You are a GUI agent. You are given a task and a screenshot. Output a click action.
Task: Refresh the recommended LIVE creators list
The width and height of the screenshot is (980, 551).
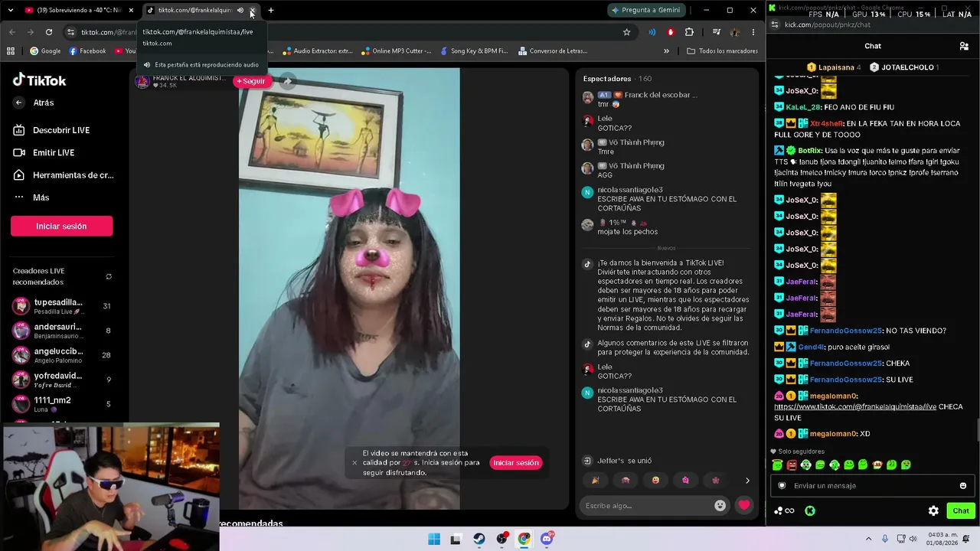point(109,276)
